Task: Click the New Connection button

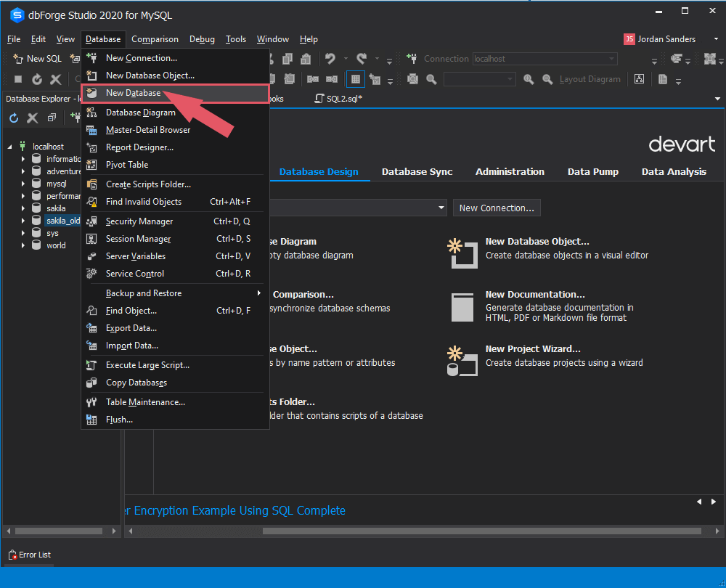Action: (x=497, y=208)
